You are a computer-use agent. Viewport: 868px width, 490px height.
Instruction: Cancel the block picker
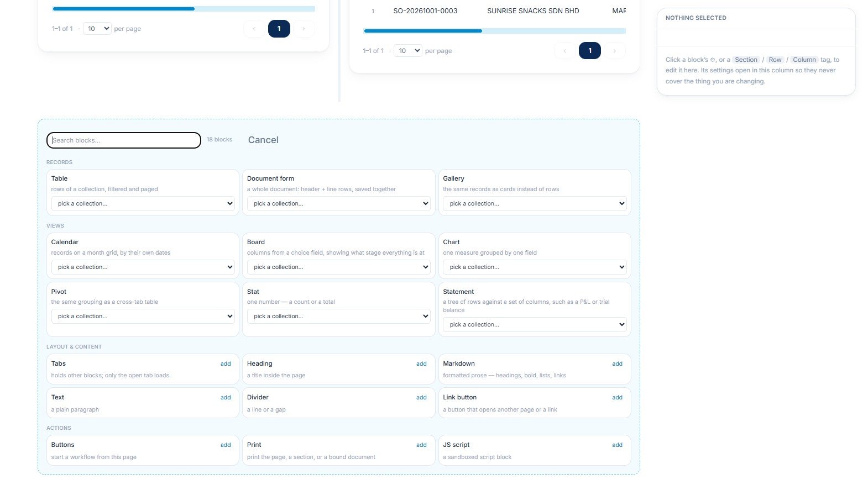pos(263,140)
